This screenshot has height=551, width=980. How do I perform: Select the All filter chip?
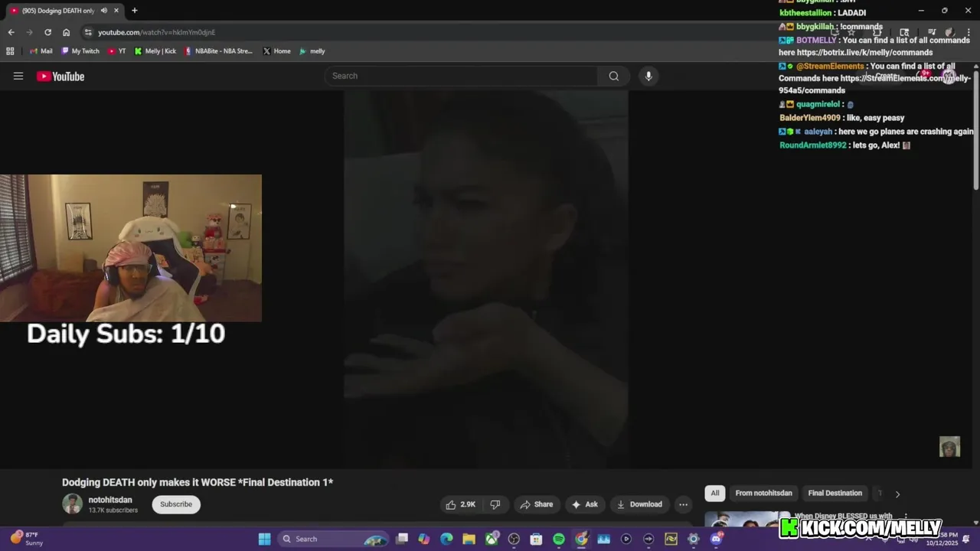tap(715, 493)
